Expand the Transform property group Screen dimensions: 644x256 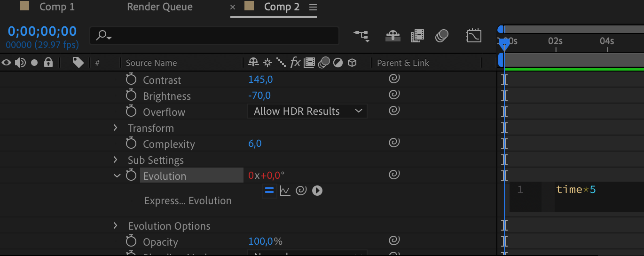116,128
